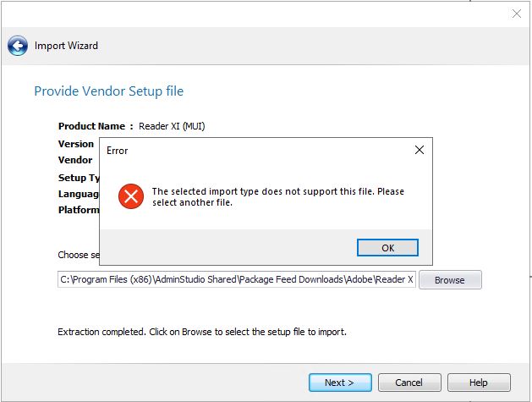Click the Import Wizard title text
Viewport: 532px width, 402px height.
click(66, 46)
